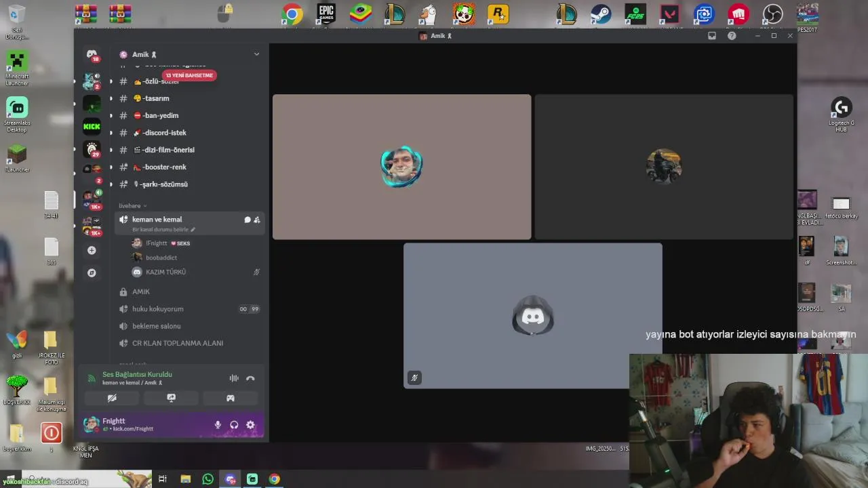This screenshot has width=868, height=488.
Task: Expand arrow beside -dizi-film-önerisi channel
Action: coord(111,150)
